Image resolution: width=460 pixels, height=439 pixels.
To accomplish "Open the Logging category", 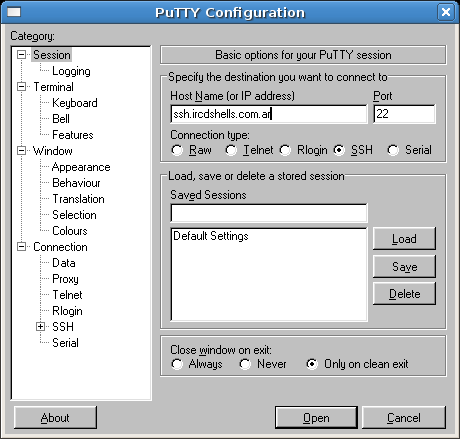I will pyautogui.click(x=71, y=71).
